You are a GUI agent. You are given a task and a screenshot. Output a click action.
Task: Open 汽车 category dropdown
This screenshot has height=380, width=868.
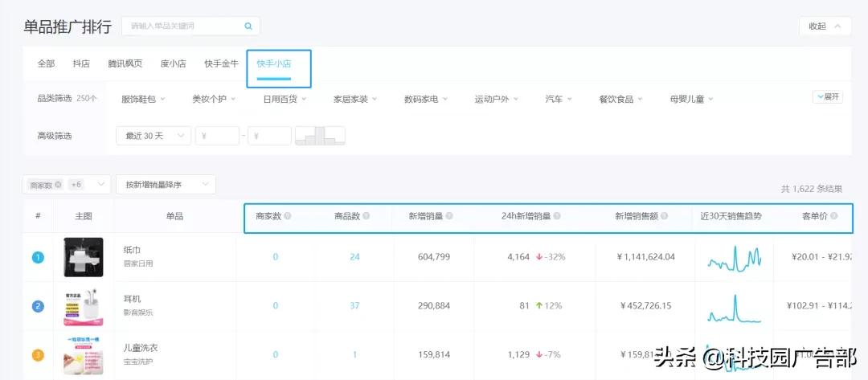pos(559,99)
